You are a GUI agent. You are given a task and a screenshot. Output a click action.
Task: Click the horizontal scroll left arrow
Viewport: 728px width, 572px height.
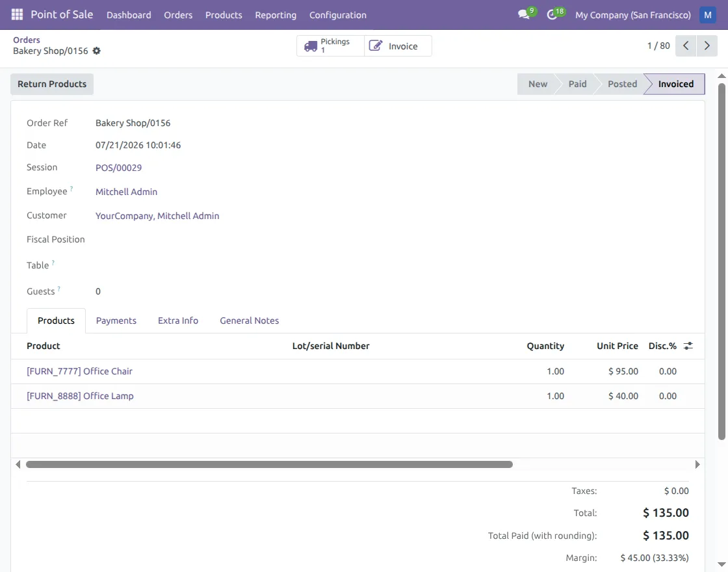point(18,464)
